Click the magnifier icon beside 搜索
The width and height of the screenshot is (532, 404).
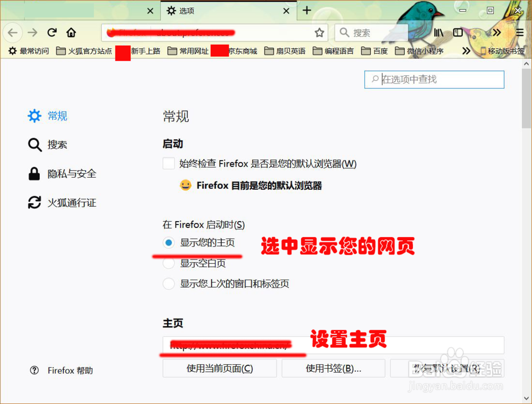[x=34, y=145]
